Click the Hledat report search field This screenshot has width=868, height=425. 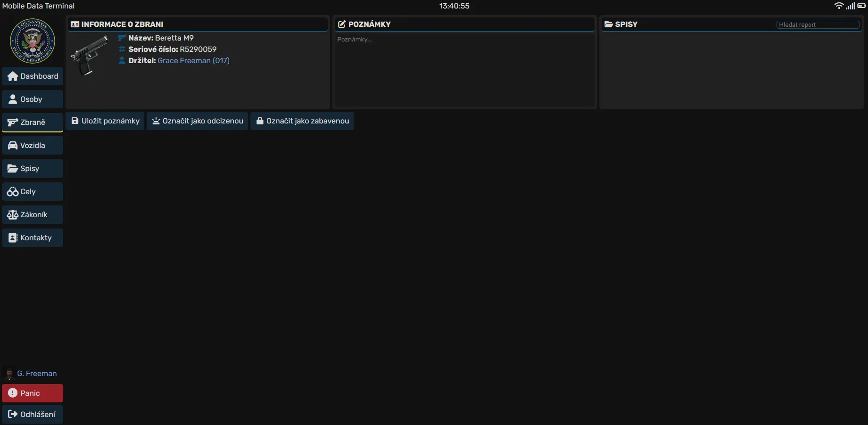pyautogui.click(x=818, y=25)
